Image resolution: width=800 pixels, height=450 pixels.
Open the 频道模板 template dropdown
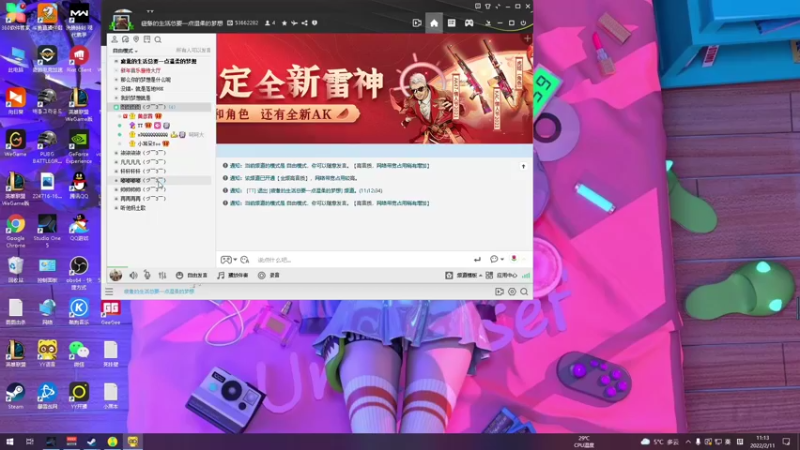tap(463, 276)
